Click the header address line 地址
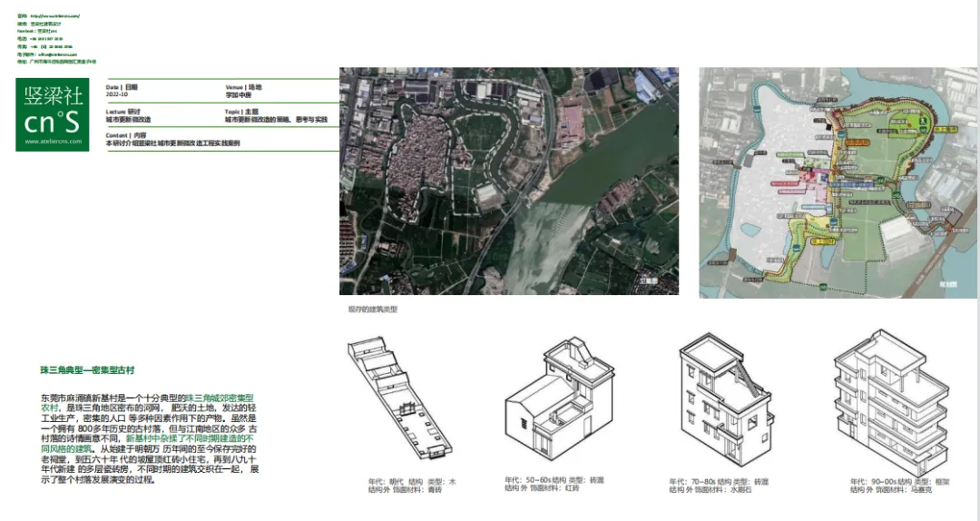Image resolution: width=980 pixels, height=521 pixels. pos(57,62)
